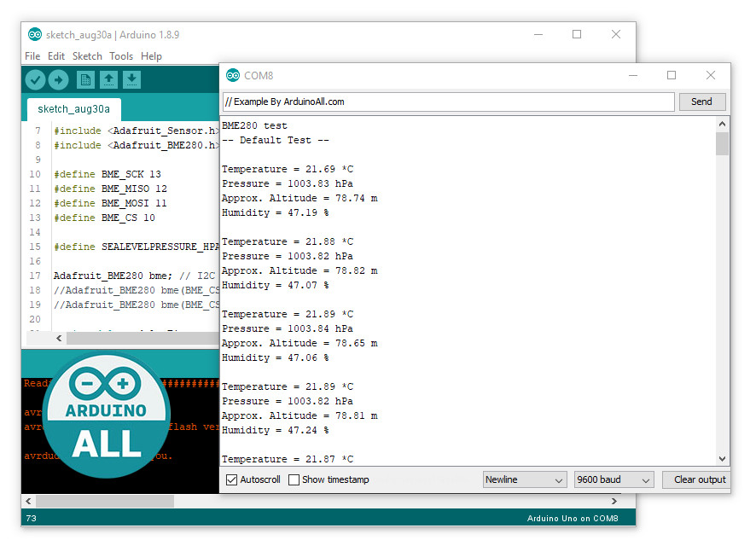Click the '#define BME_CS 10' code line
Screen dimensions: 756x546
click(x=104, y=218)
